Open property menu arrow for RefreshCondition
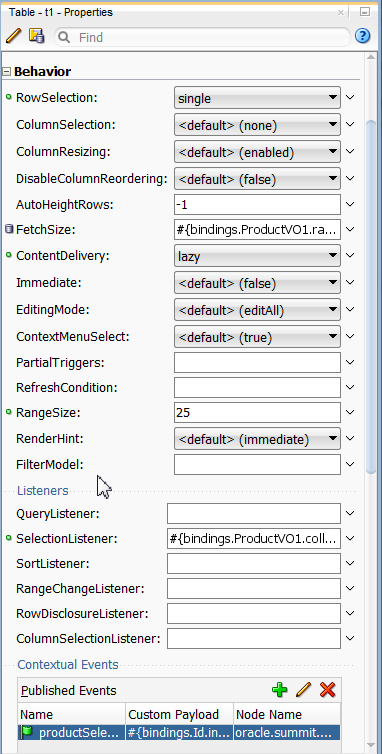 [350, 387]
